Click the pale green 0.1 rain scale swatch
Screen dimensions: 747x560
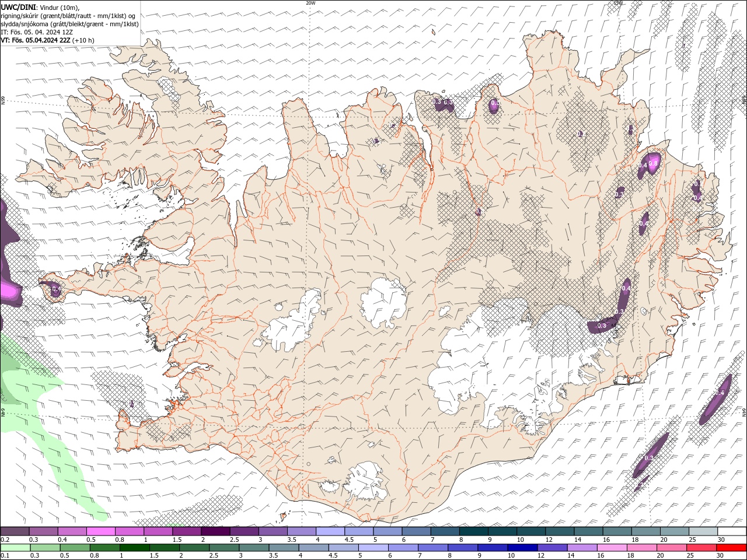click(x=15, y=548)
